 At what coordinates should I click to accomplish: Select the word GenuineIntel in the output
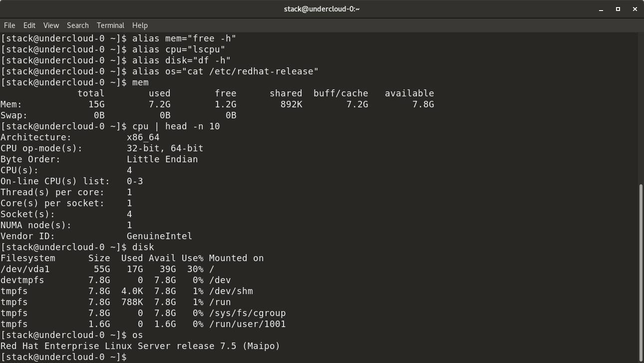point(159,236)
